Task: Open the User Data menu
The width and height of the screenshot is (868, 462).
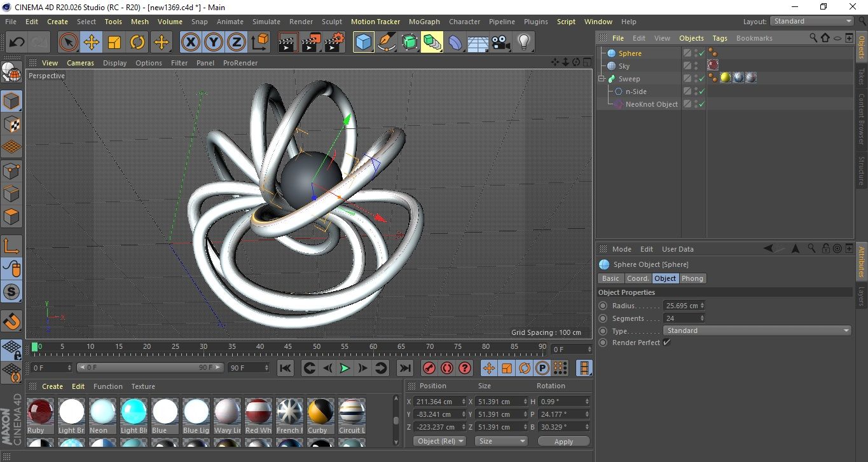Action: pos(678,249)
